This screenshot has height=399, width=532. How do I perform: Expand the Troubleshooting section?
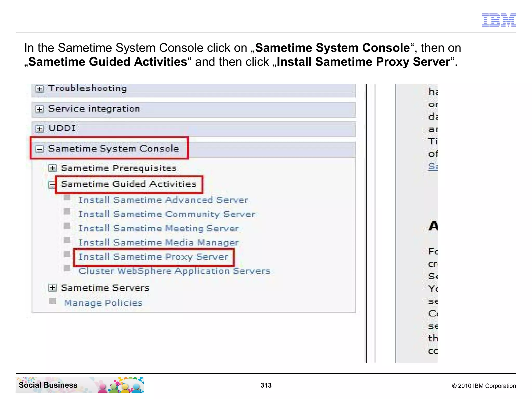coord(39,89)
